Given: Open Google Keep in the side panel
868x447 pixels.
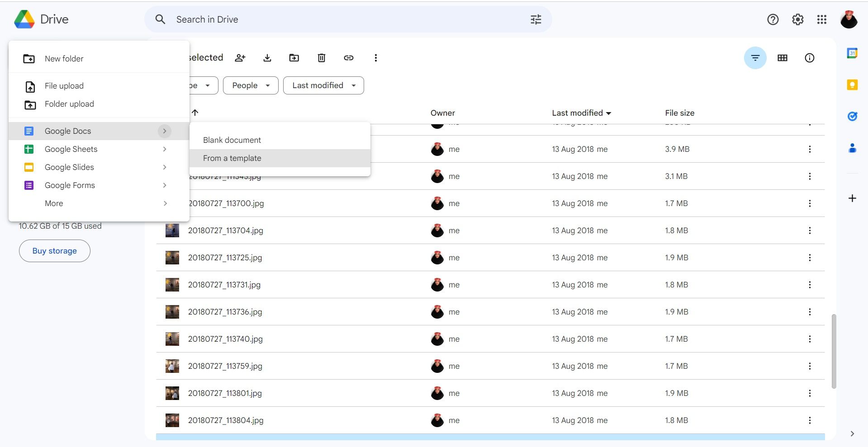Looking at the screenshot, I should [852, 85].
